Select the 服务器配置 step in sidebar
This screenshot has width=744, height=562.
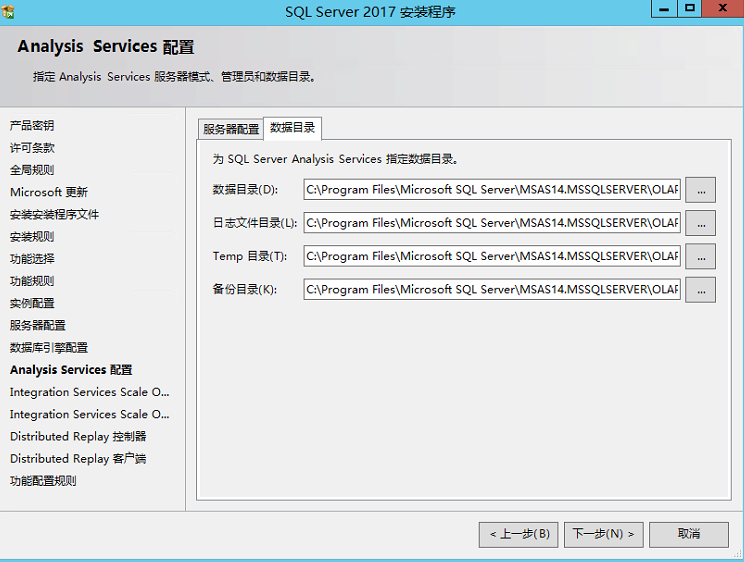pos(37,325)
